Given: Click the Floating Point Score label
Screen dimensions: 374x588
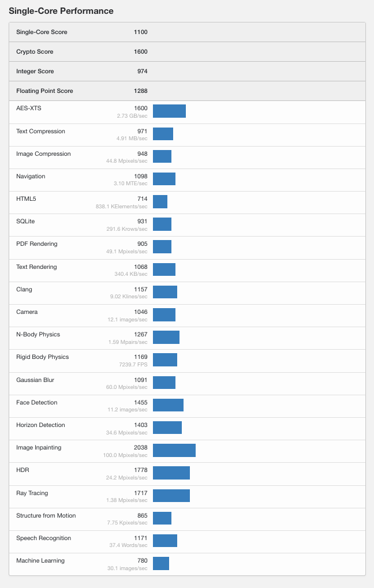Looking at the screenshot, I should [x=44, y=91].
